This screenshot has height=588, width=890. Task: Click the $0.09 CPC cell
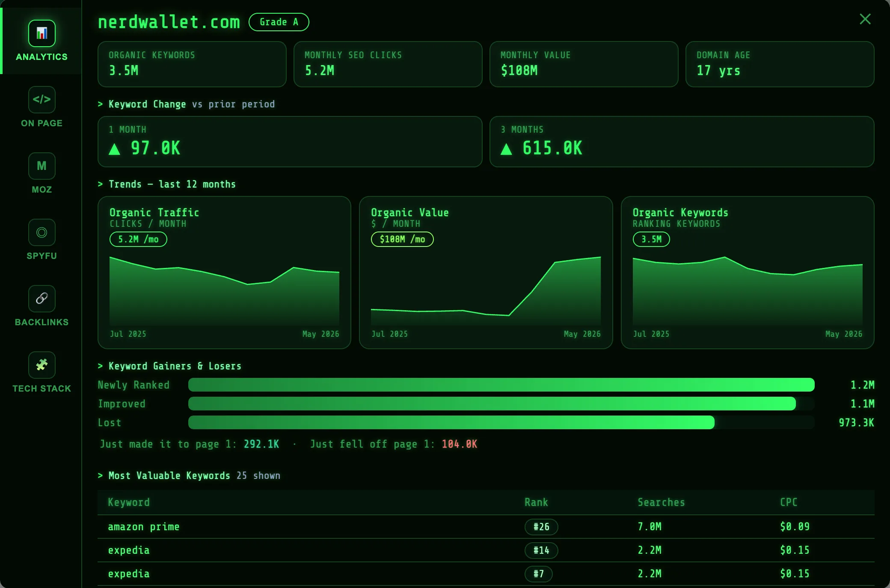[795, 527]
